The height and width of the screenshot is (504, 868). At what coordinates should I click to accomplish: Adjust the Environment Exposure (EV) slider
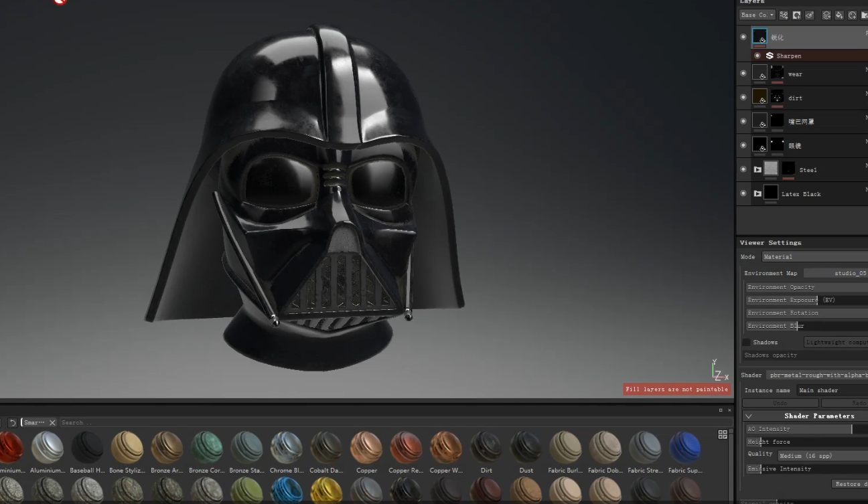(x=806, y=300)
